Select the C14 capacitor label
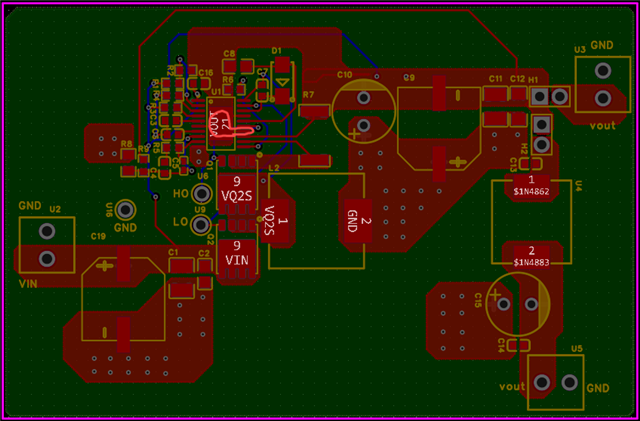640x421 pixels. point(501,346)
